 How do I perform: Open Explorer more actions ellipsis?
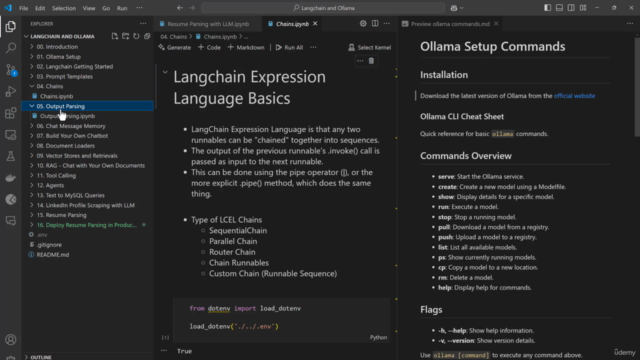[x=143, y=24]
